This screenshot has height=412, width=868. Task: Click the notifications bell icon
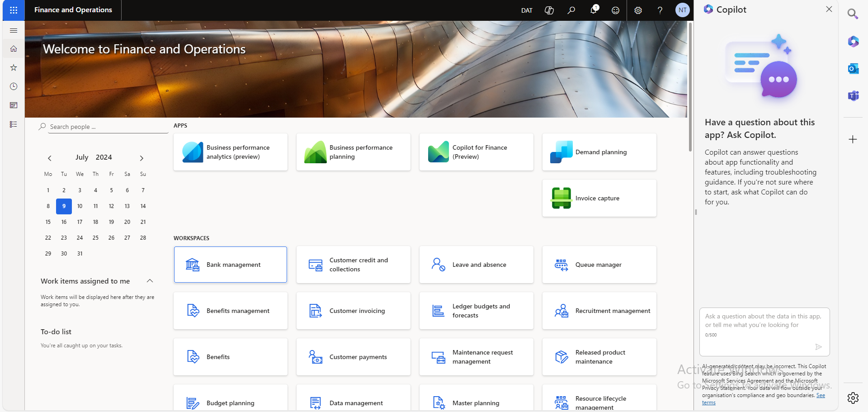click(x=593, y=10)
